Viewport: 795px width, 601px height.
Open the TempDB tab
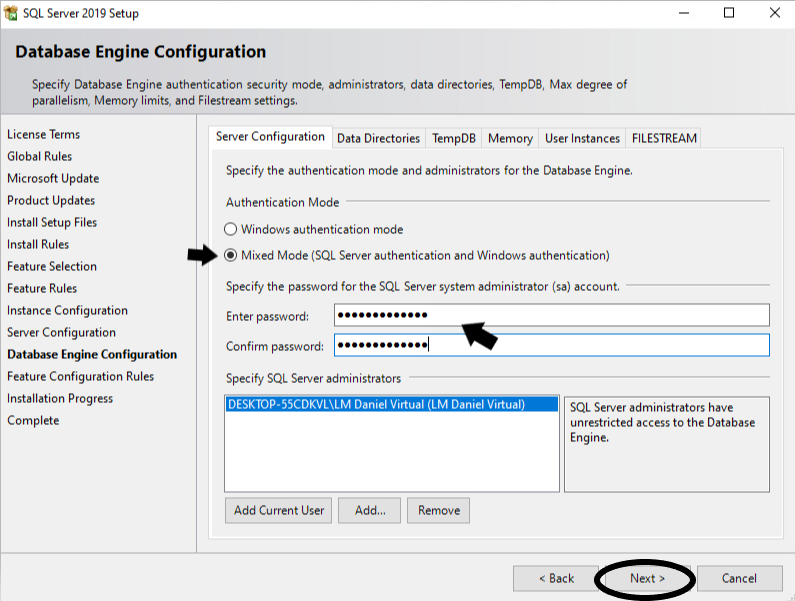[454, 138]
